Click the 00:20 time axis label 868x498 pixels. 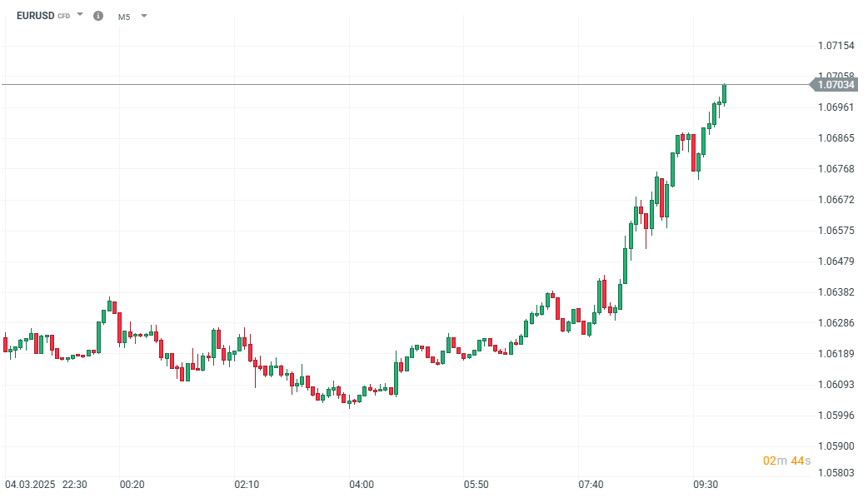click(132, 485)
